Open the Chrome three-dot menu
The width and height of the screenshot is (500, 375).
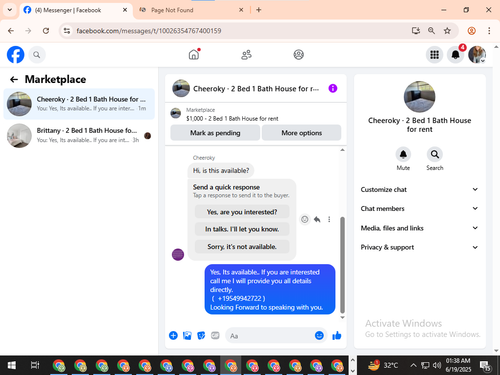(x=489, y=31)
